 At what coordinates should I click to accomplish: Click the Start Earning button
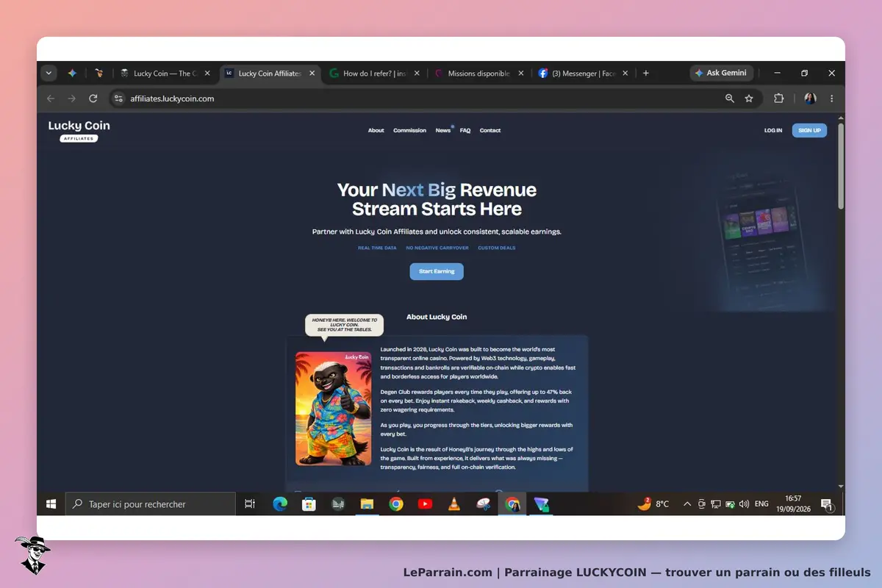click(437, 271)
